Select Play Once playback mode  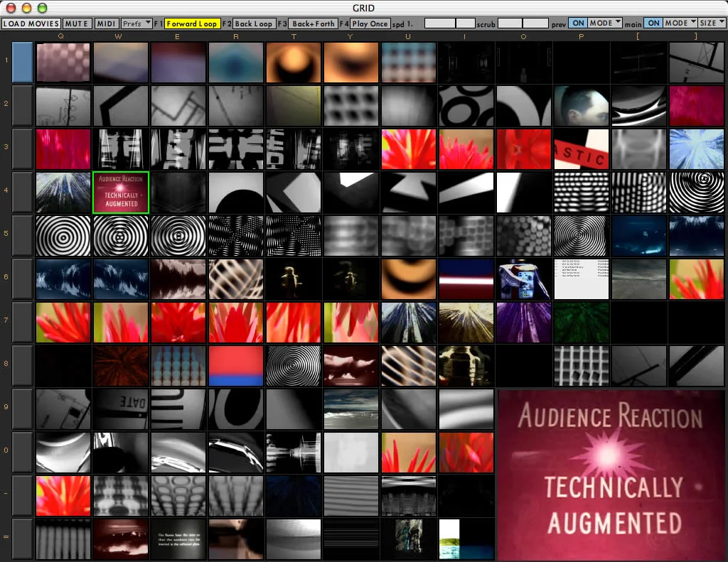pos(370,23)
